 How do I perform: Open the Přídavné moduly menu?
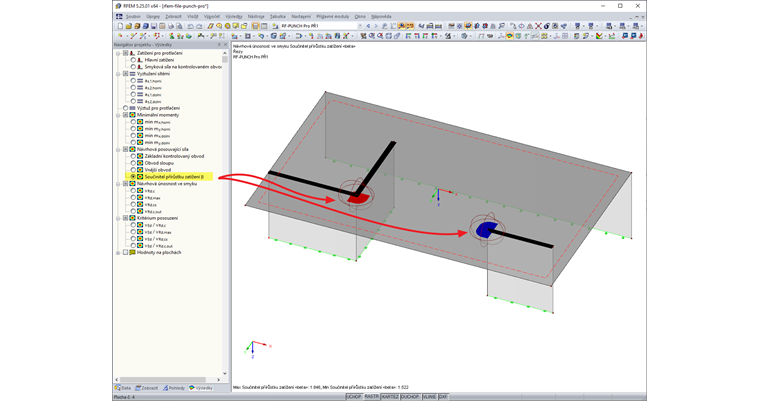332,16
